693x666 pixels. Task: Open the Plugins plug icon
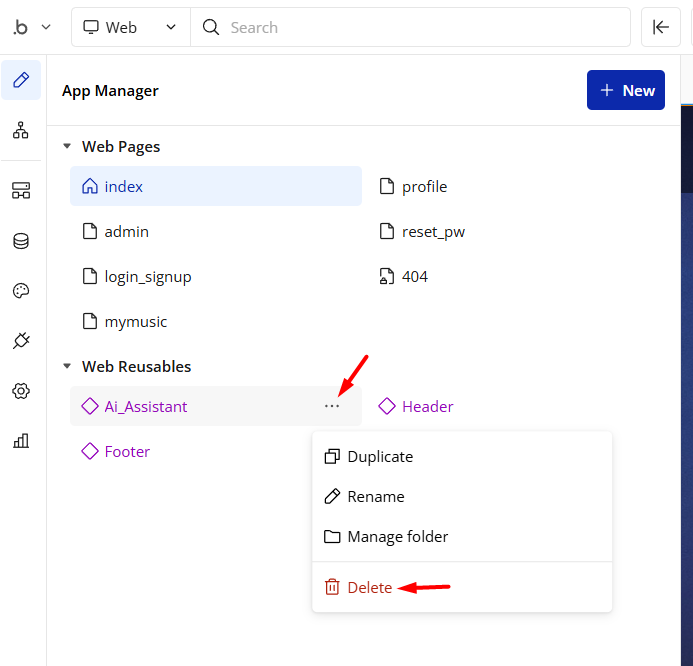pos(21,341)
